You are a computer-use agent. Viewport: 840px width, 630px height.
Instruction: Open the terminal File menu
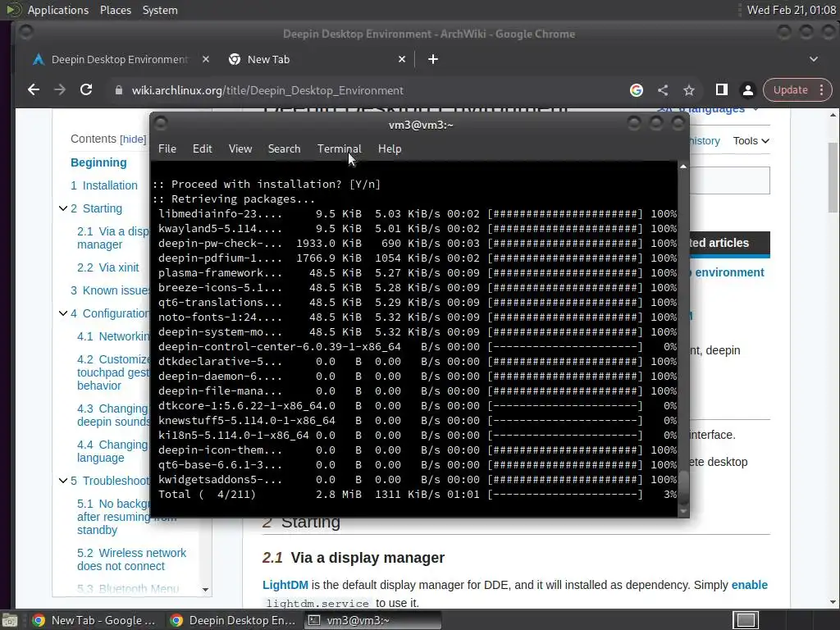tap(167, 149)
